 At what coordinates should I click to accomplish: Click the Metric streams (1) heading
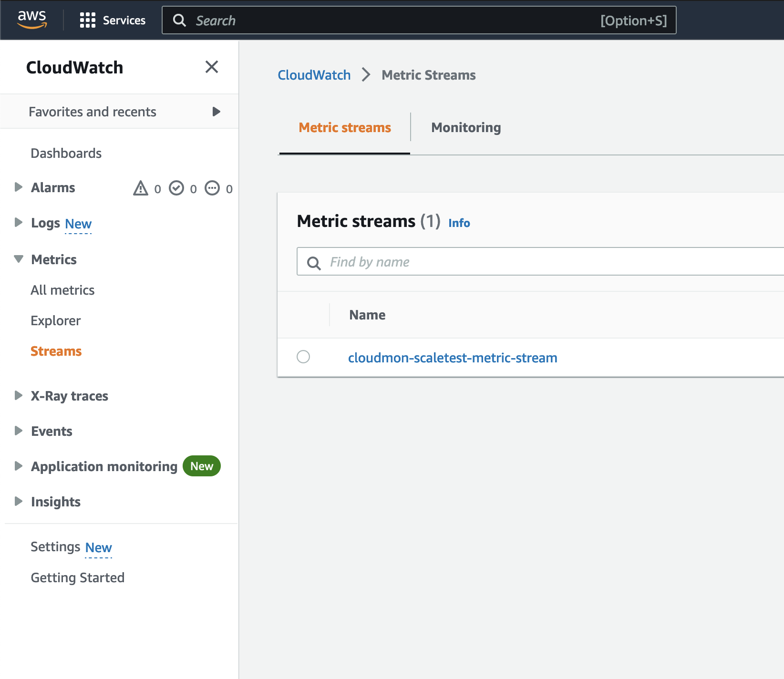point(369,221)
